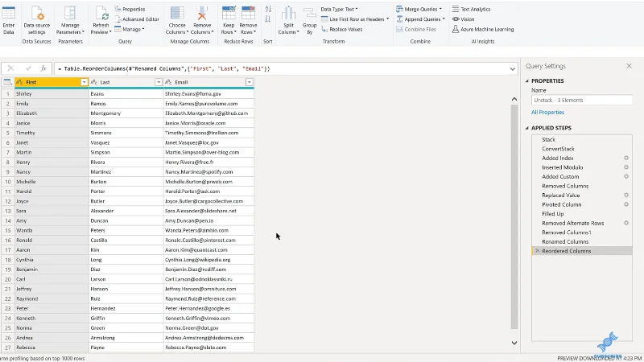Click the All Properties link
The image size is (644, 362).
coord(547,112)
